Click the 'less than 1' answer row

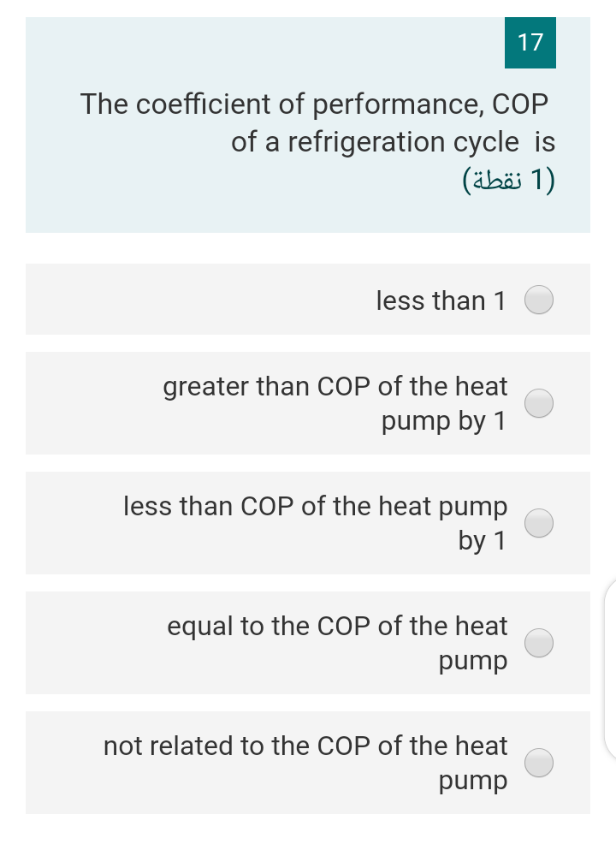pyautogui.click(x=308, y=300)
